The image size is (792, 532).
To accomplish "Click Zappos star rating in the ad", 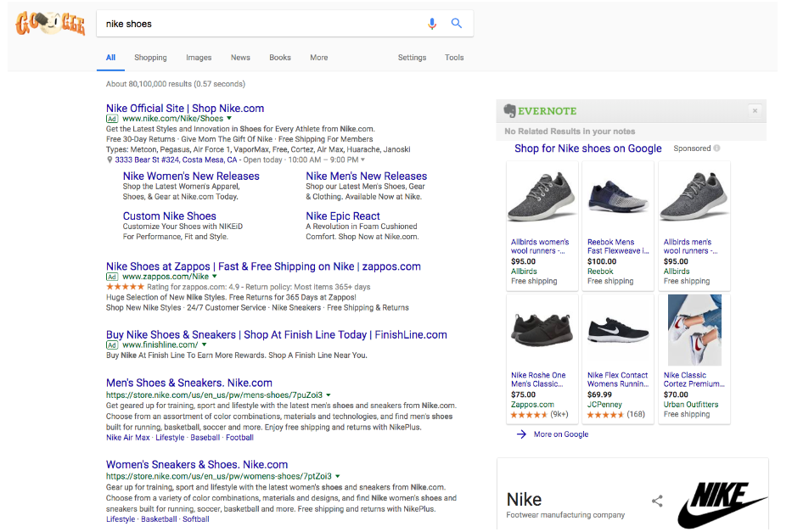I will [x=126, y=287].
